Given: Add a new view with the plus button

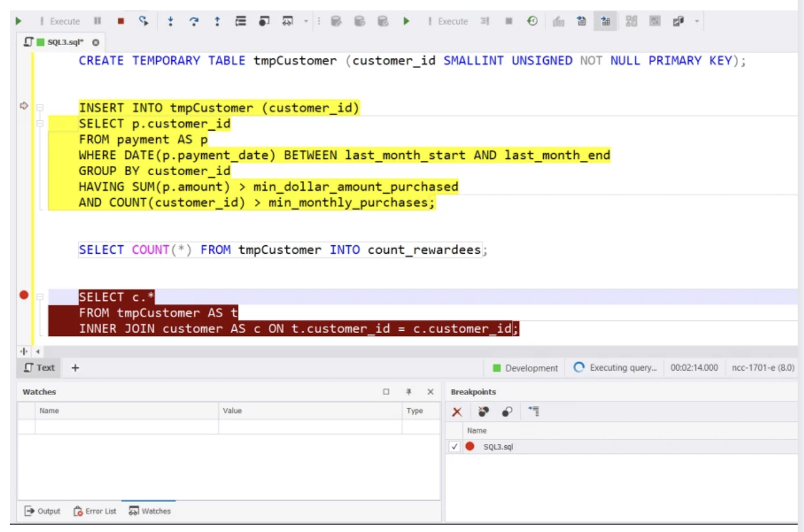Looking at the screenshot, I should (x=75, y=368).
